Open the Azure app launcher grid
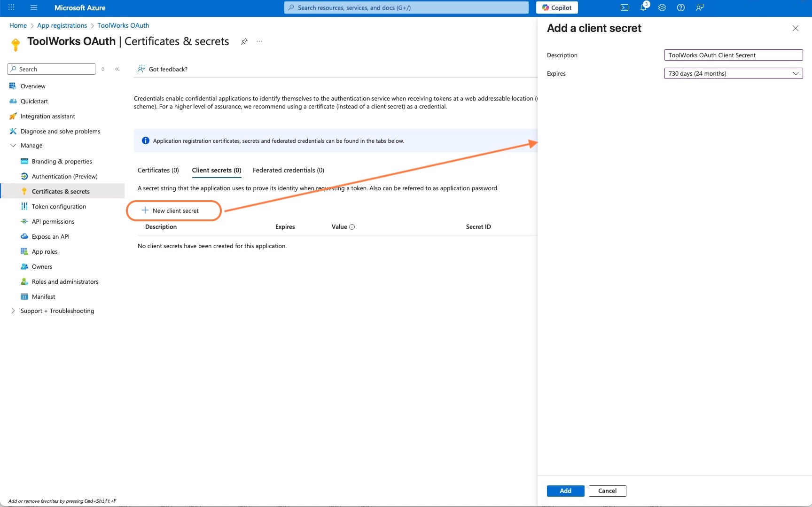This screenshot has width=812, height=507. (11, 8)
